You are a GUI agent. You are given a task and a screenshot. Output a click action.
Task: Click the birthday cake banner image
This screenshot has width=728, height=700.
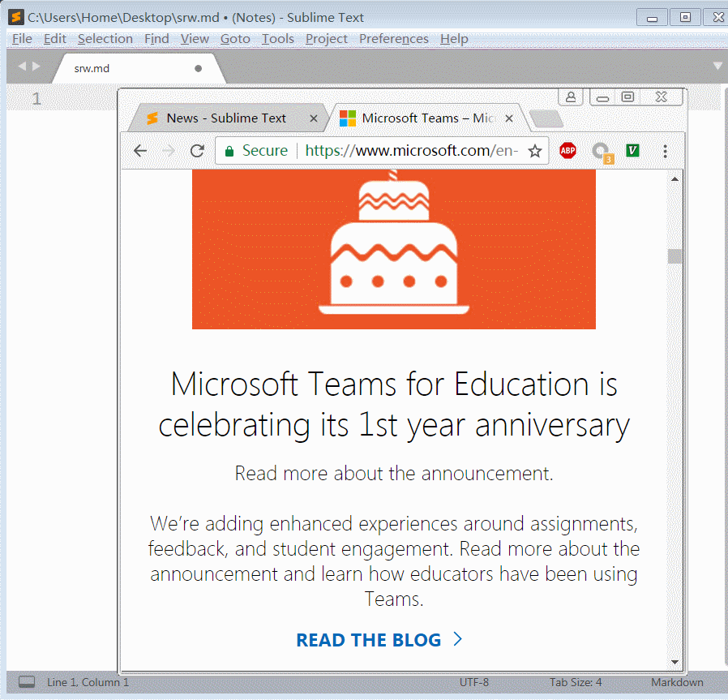394,249
